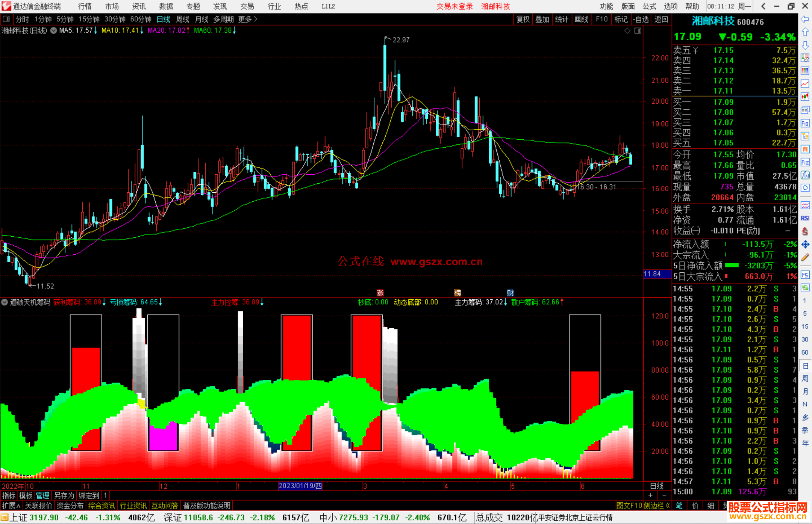Click the minus zoom button near 日线
812x524 pixels.
pyautogui.click(x=664, y=495)
